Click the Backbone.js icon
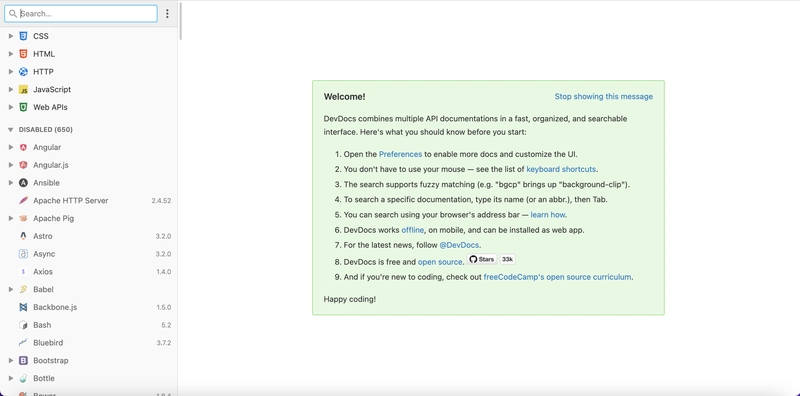 click(x=23, y=307)
